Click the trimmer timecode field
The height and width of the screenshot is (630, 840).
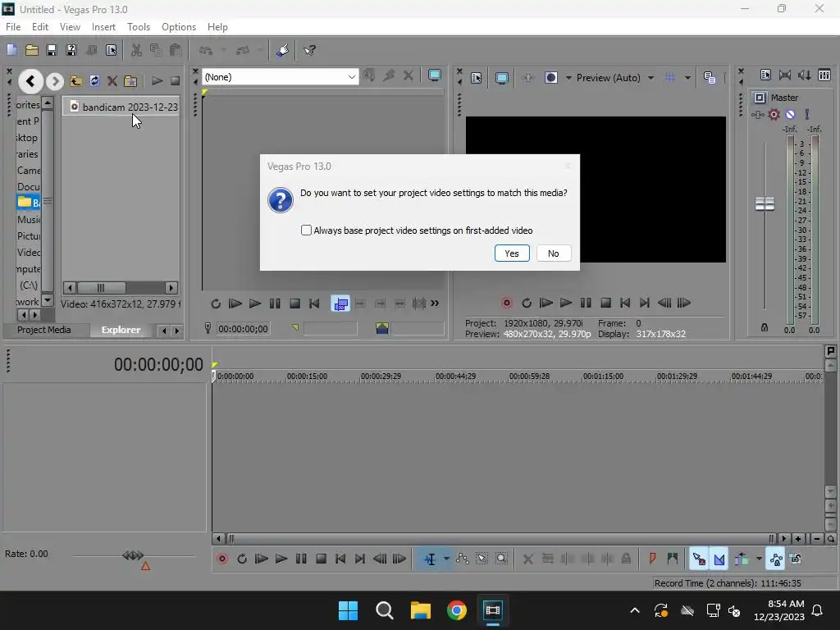(242, 329)
